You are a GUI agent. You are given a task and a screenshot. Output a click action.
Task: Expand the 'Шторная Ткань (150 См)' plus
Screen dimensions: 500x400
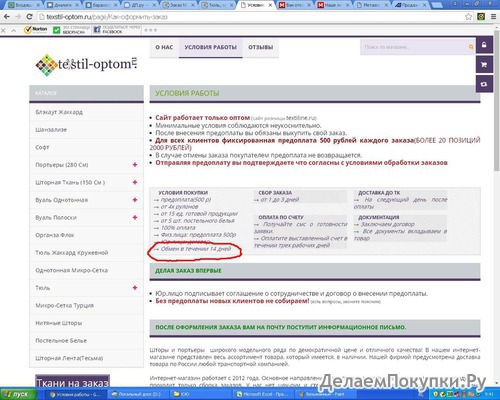coord(135,182)
